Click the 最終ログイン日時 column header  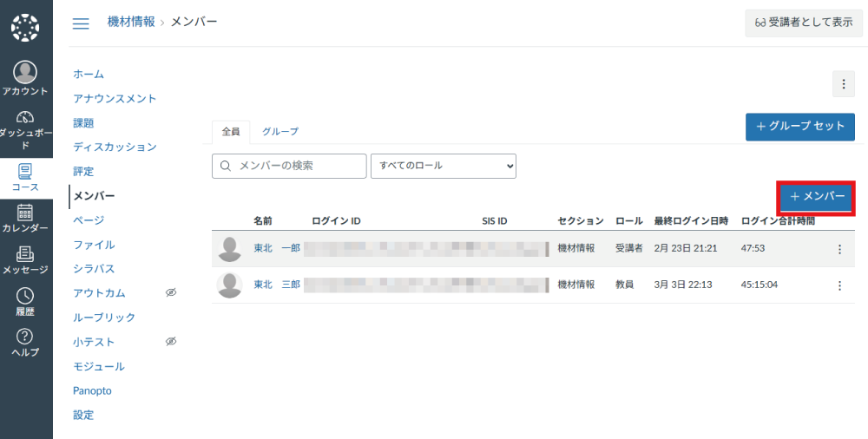(x=692, y=221)
